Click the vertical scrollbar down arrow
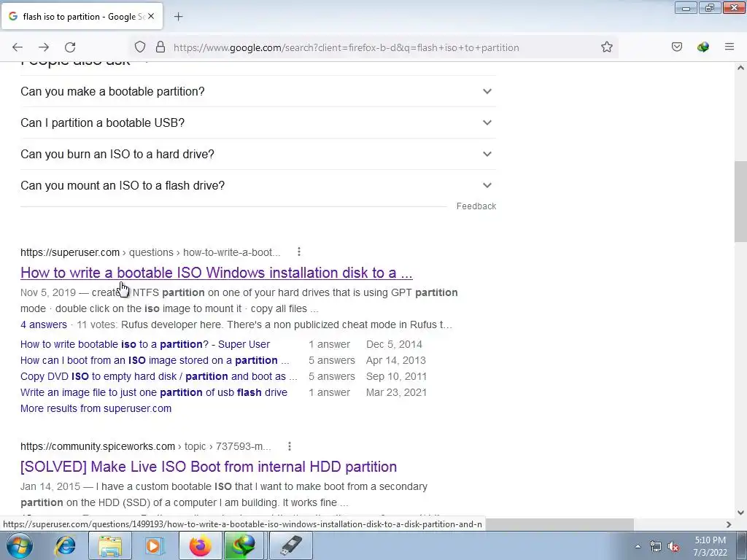Screen dimensions: 747x560 click(741, 513)
